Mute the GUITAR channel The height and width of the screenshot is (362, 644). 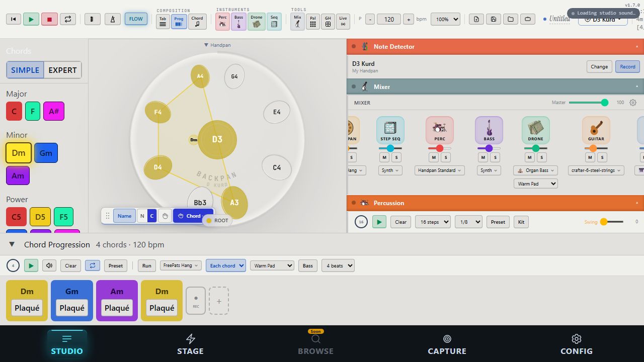590,157
